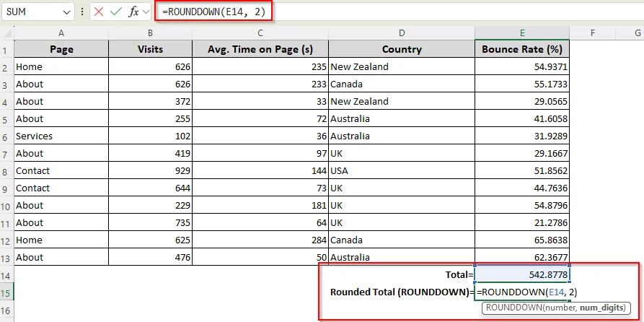Select bounce rate cell 65.8638
The height and width of the screenshot is (322, 644).
coord(522,240)
